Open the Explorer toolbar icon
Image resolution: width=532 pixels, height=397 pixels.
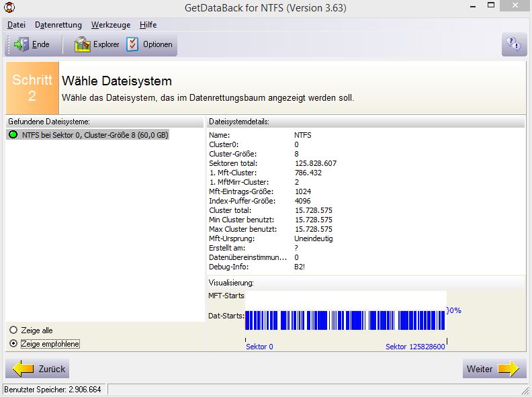point(83,44)
